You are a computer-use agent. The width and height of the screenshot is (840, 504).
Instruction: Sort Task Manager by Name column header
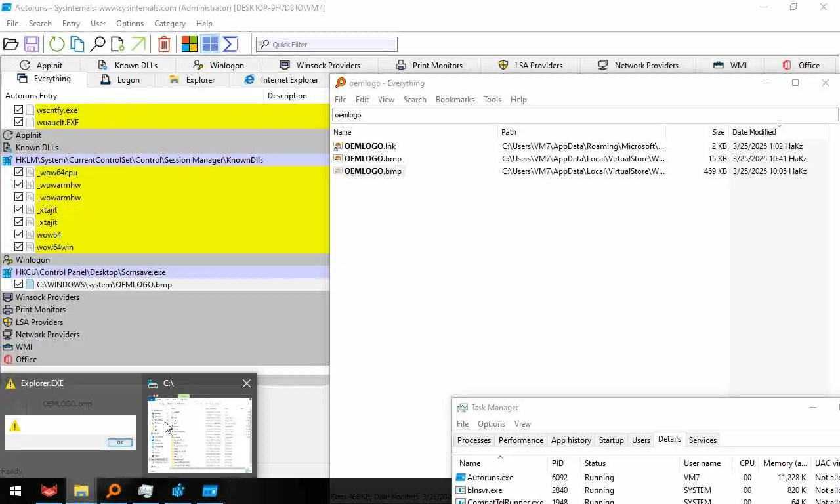(x=499, y=463)
